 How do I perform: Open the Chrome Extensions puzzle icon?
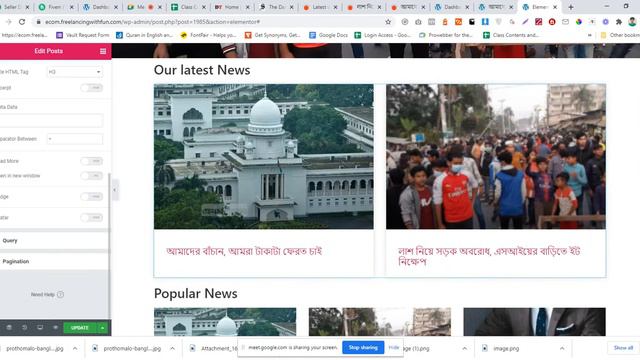pos(619,22)
